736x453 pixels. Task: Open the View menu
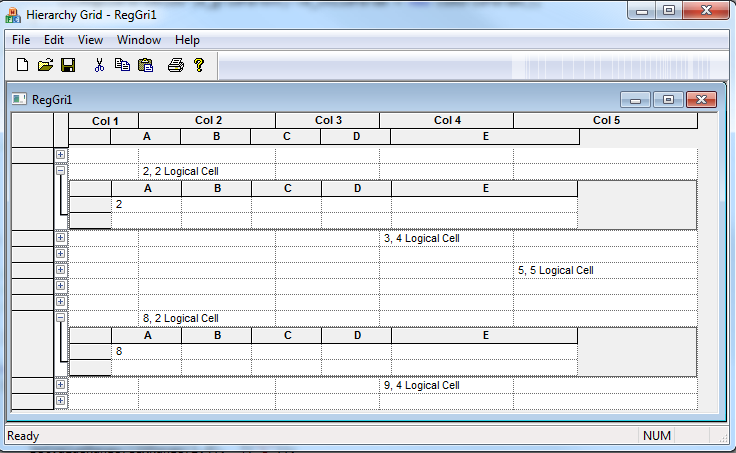90,40
